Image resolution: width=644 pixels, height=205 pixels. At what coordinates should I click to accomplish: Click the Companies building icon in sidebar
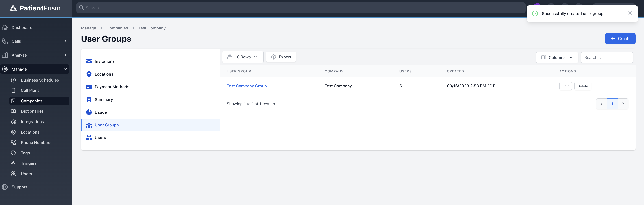tap(14, 101)
